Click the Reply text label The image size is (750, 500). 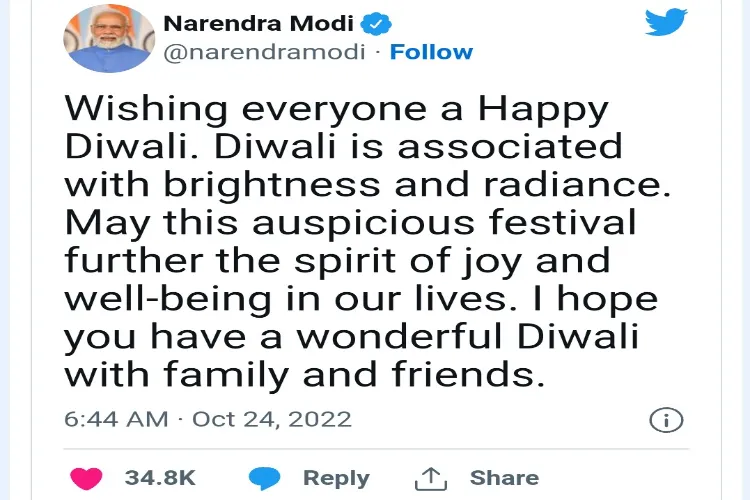pos(336,478)
